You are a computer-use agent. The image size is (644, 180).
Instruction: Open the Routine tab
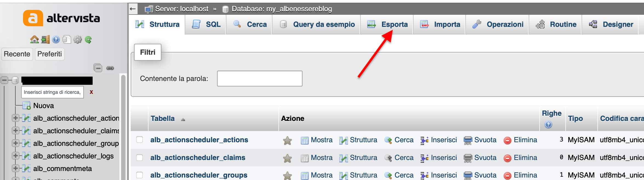555,24
